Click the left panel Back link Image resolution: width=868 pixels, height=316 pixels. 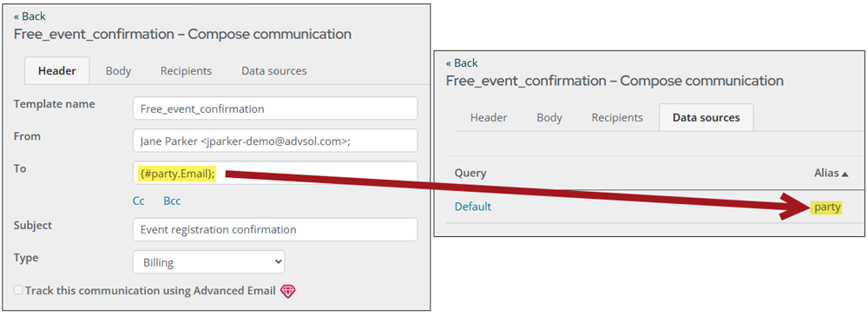(30, 16)
